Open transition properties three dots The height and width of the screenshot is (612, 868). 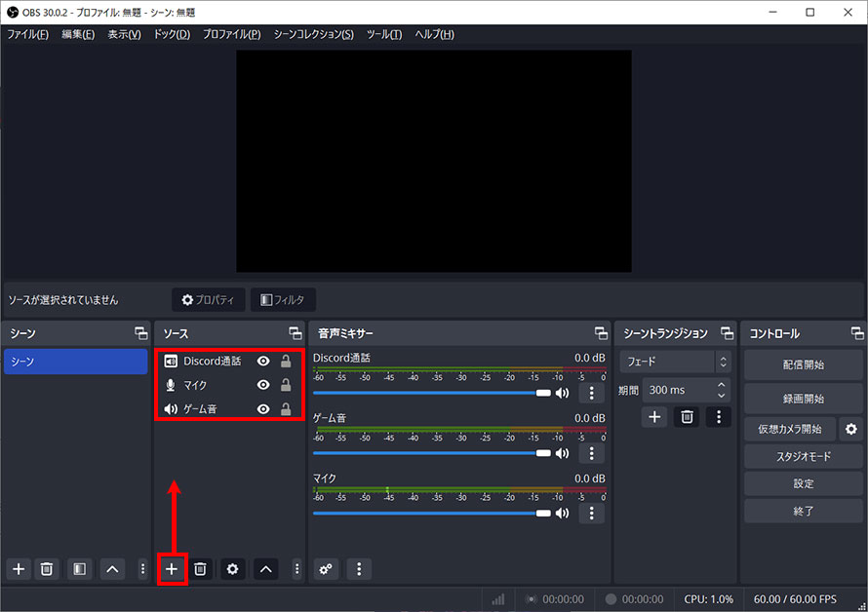(719, 417)
